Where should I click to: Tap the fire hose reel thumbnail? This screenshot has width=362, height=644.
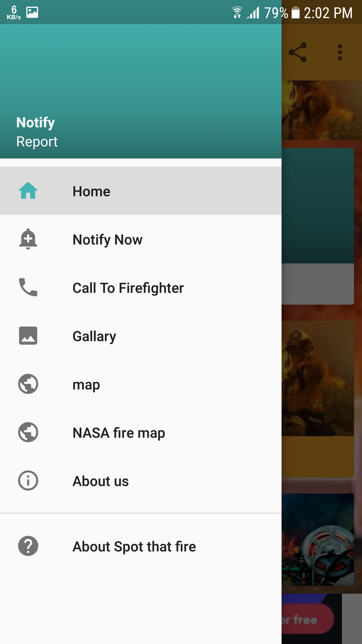318,540
